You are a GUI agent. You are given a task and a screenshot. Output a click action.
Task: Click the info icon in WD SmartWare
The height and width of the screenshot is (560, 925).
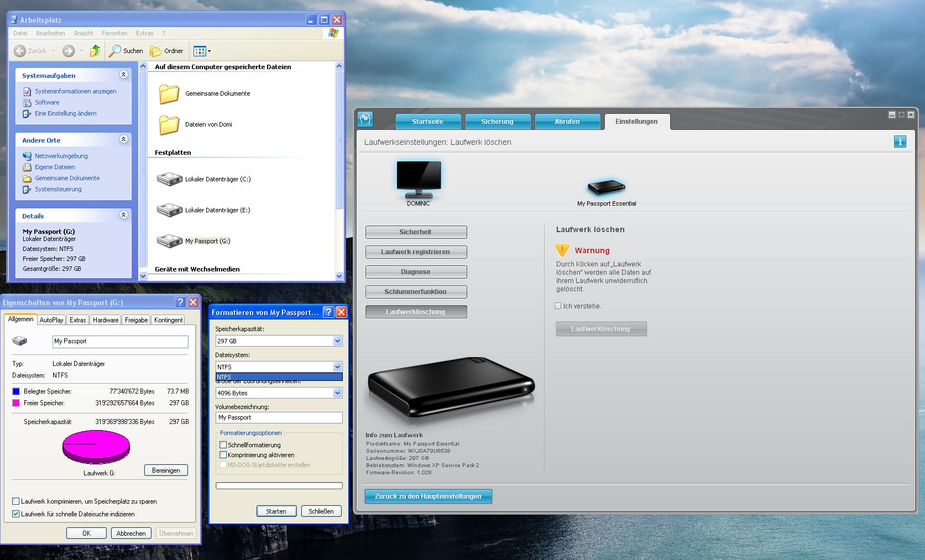900,142
